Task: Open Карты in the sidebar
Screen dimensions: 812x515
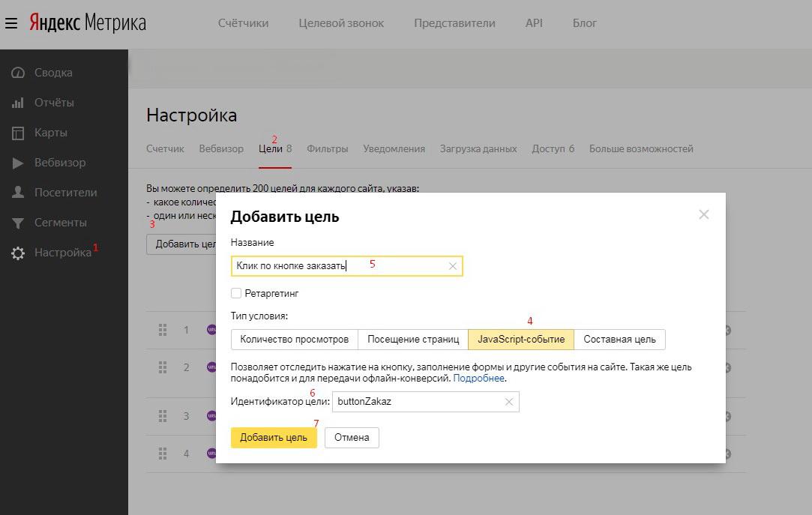Action: click(50, 133)
